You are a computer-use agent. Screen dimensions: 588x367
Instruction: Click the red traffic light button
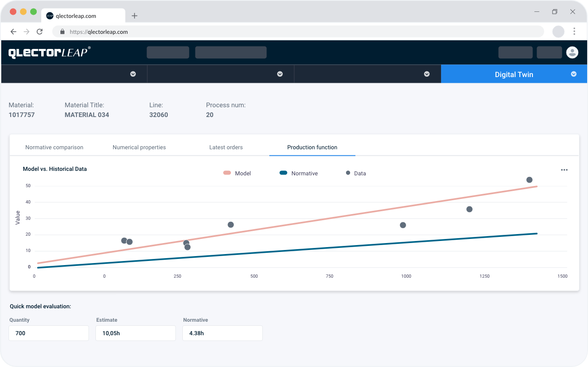13,12
